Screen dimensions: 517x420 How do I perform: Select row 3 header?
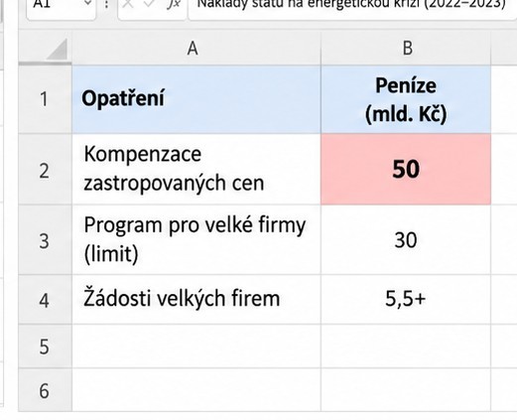click(x=45, y=240)
